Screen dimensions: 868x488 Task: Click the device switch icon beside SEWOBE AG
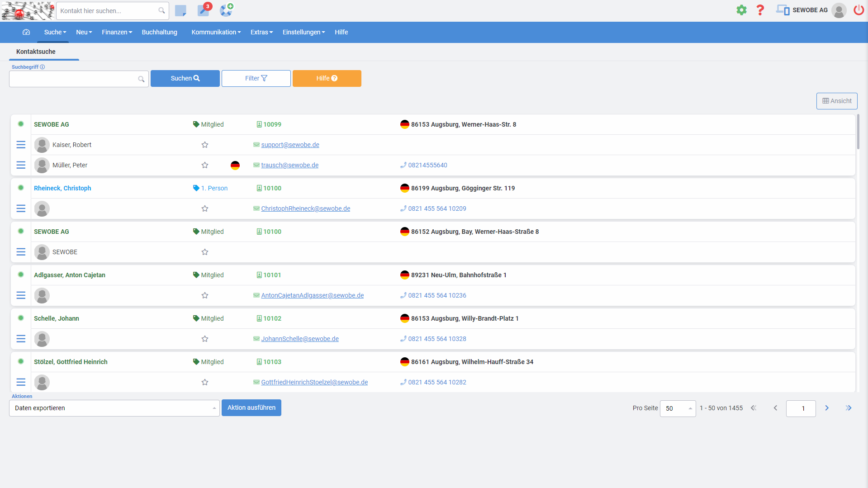tap(783, 10)
